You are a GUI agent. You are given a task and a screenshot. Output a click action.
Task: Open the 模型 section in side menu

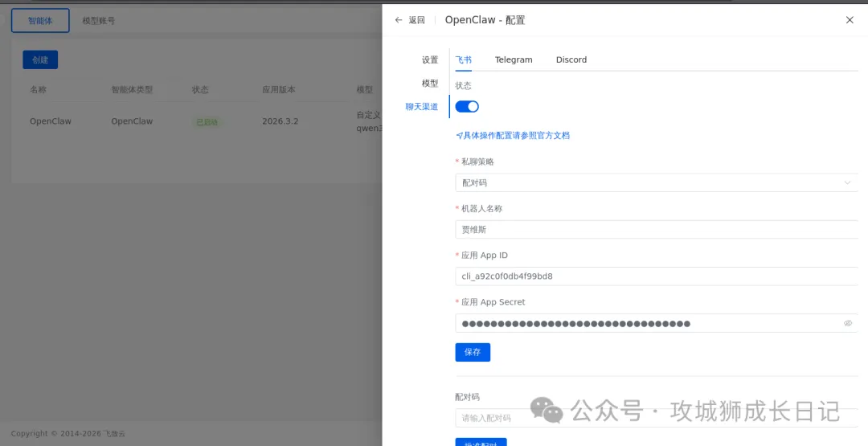[430, 84]
